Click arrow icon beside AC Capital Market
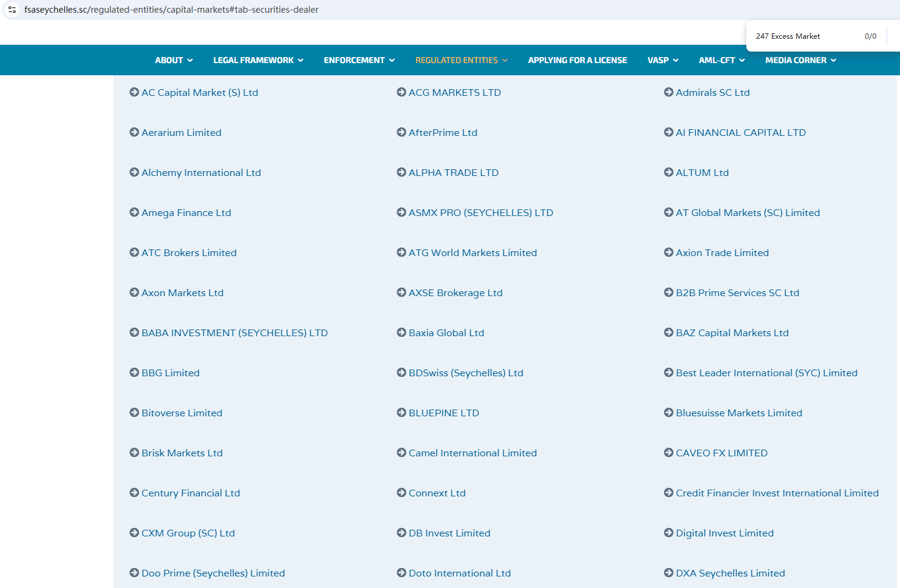 point(134,92)
